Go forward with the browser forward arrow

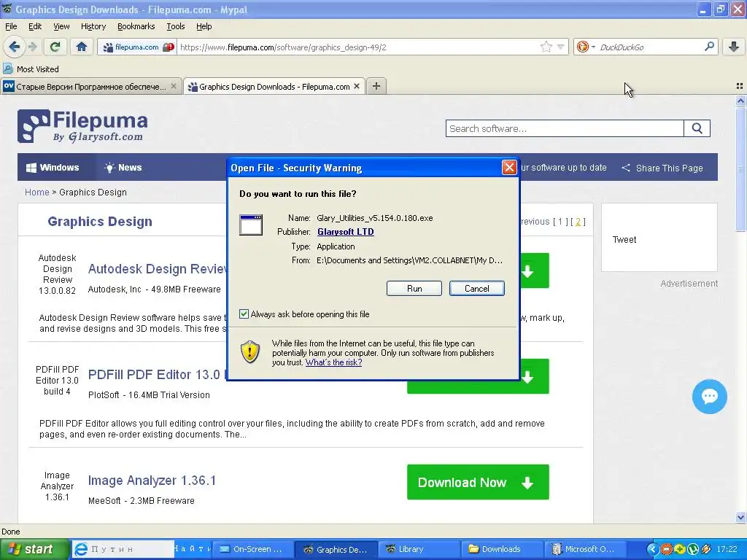point(32,47)
